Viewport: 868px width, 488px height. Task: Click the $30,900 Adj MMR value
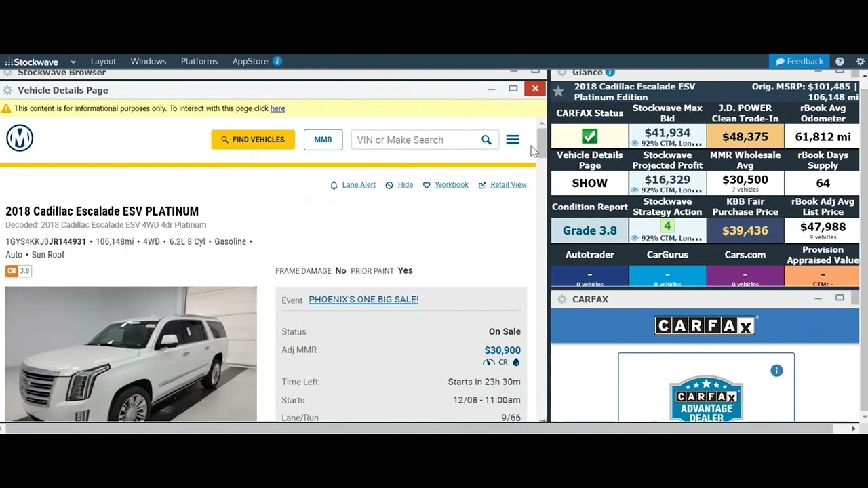(x=502, y=350)
